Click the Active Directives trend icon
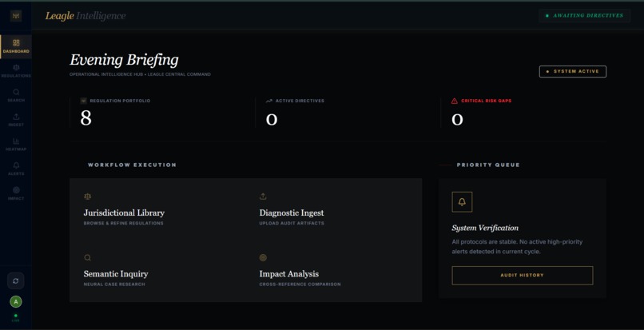Viewport: 644px width, 330px height. 269,101
